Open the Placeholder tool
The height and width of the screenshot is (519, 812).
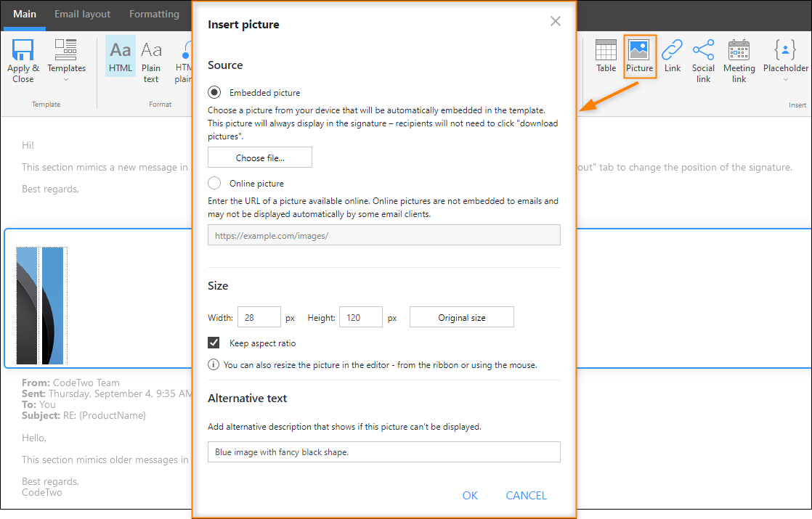785,57
